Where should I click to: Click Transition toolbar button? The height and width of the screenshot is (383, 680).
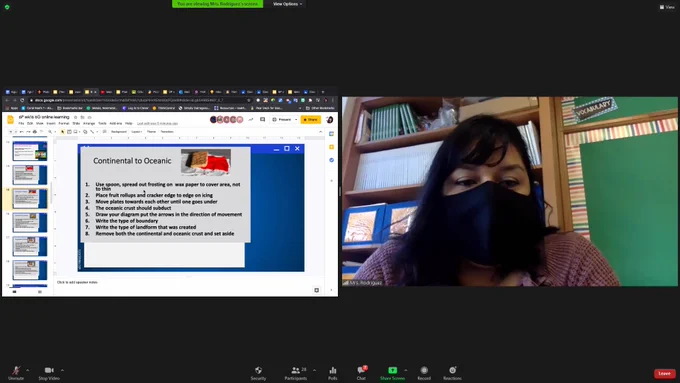pos(167,131)
